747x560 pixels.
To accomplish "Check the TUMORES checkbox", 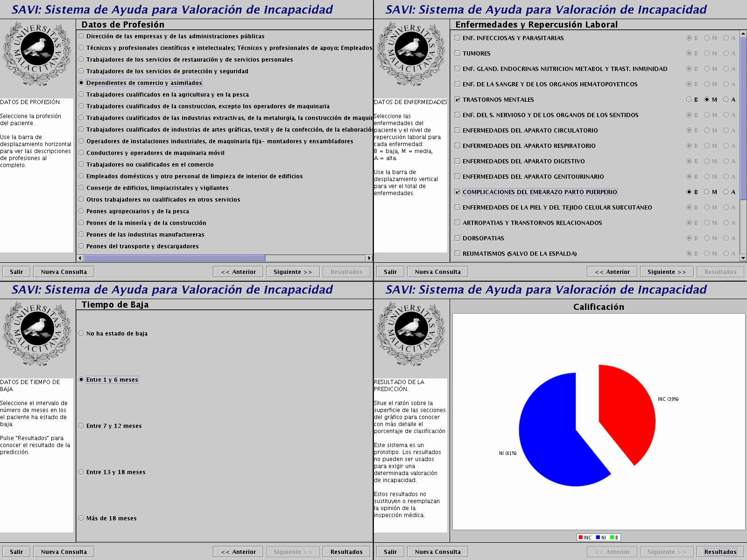I will coord(458,54).
